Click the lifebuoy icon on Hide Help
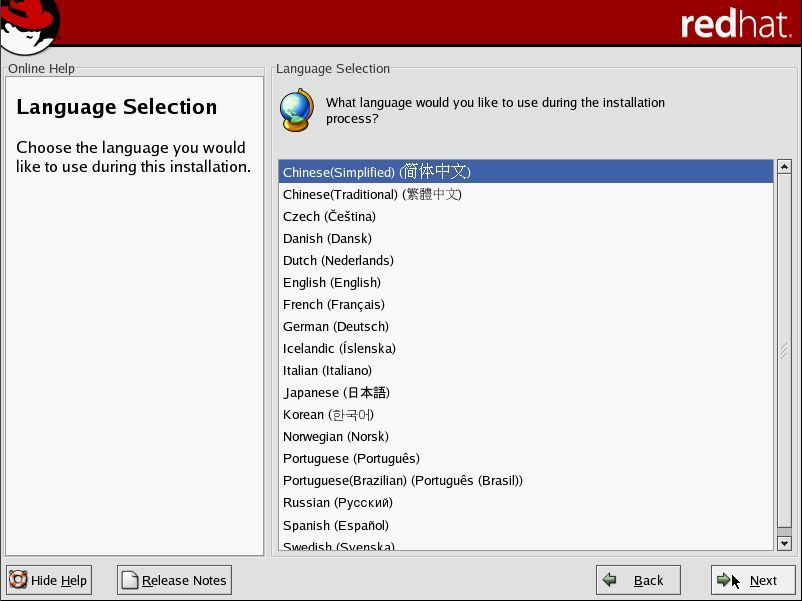Screen dimensions: 802x601 18,580
